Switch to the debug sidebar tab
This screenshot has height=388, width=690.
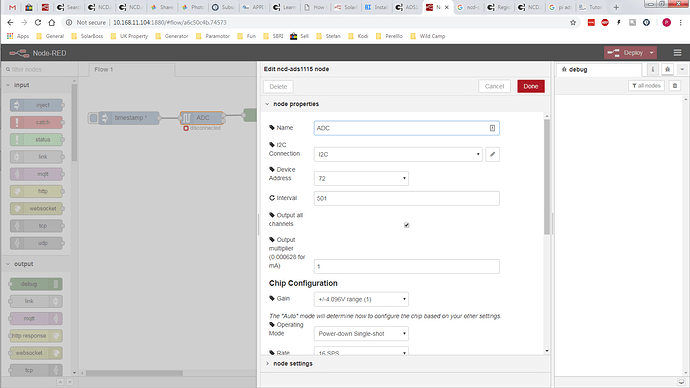click(x=598, y=70)
